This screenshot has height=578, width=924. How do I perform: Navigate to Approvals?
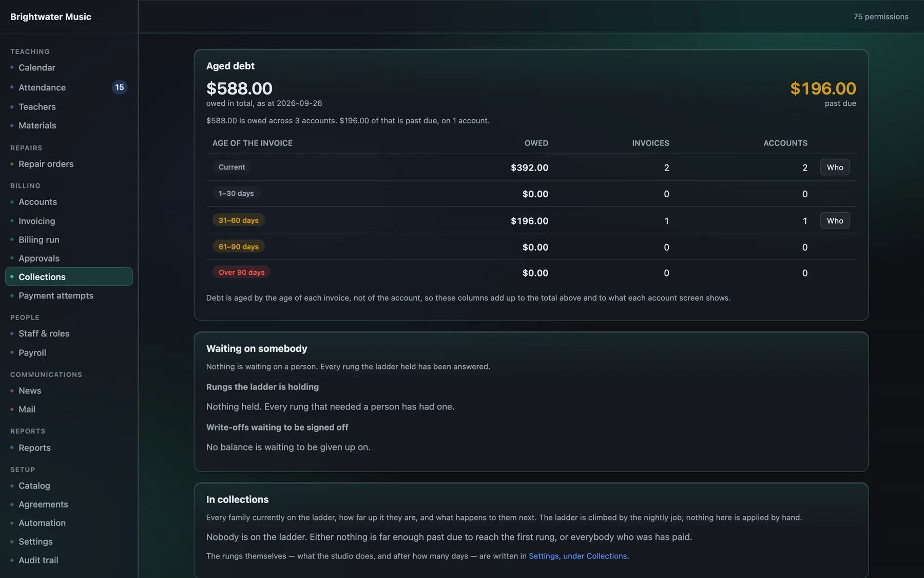tap(69, 258)
